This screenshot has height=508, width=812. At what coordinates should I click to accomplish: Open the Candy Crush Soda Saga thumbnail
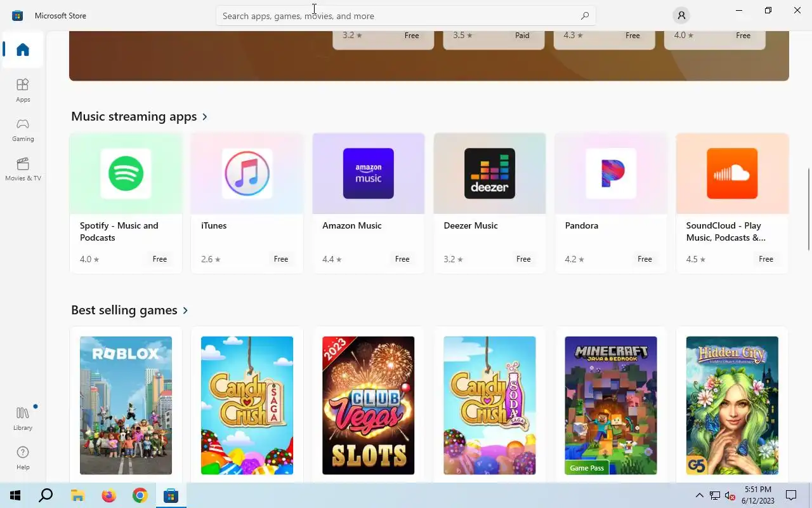489,405
